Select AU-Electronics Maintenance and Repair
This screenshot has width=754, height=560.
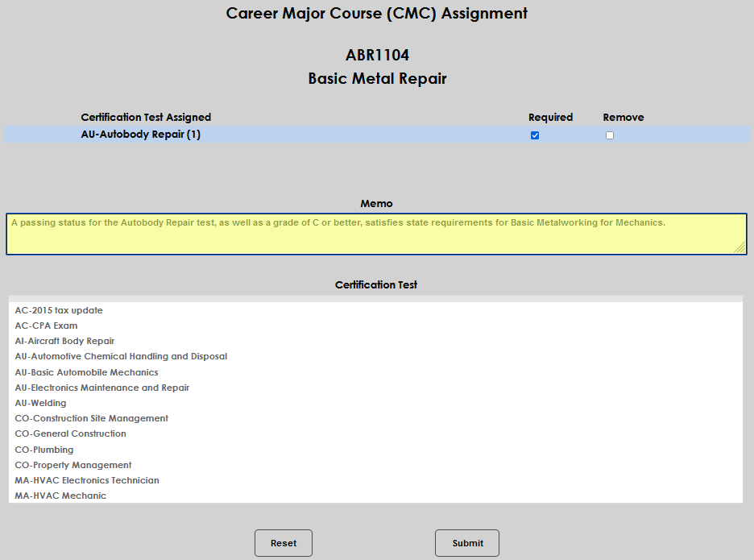101,388
